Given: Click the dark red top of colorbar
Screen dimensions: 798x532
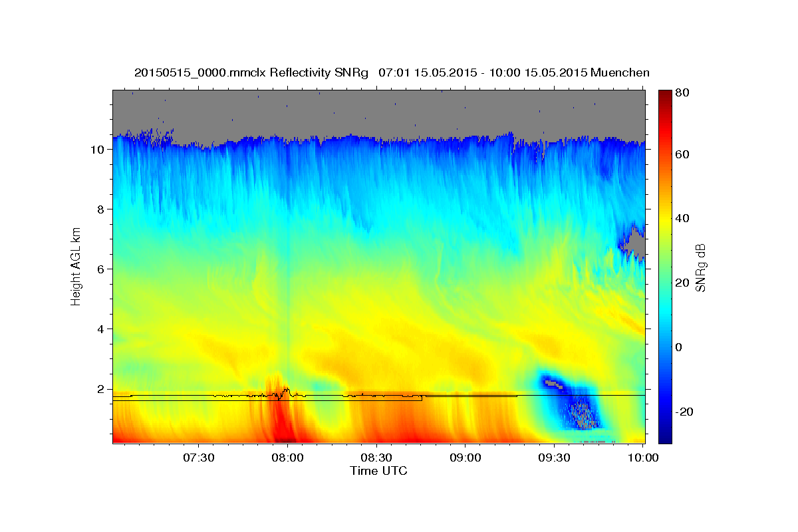Looking at the screenshot, I should [x=665, y=96].
